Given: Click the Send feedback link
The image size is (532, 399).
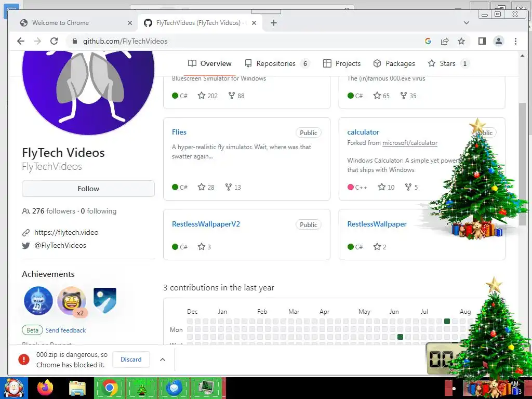Looking at the screenshot, I should (x=65, y=330).
